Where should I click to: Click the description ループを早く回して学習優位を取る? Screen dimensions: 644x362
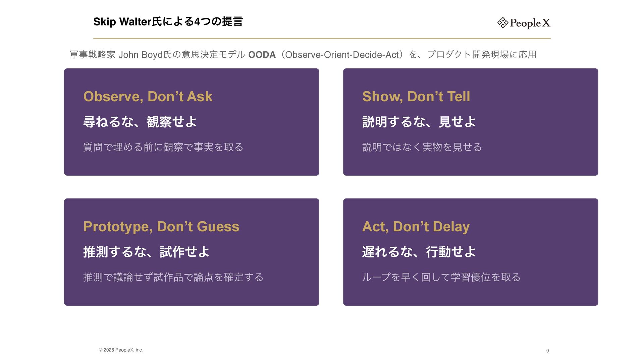click(x=441, y=277)
